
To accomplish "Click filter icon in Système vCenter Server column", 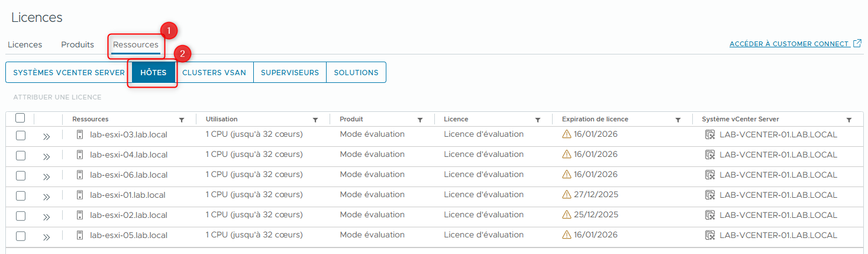I will pyautogui.click(x=849, y=120).
